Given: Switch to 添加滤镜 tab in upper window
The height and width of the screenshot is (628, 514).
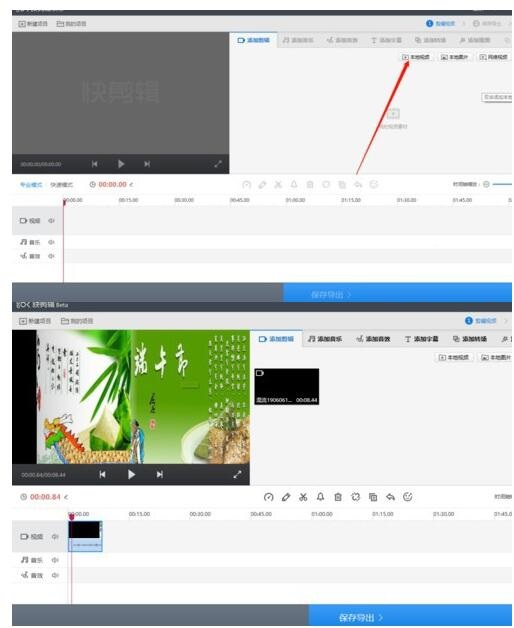Looking at the screenshot, I should [x=475, y=40].
